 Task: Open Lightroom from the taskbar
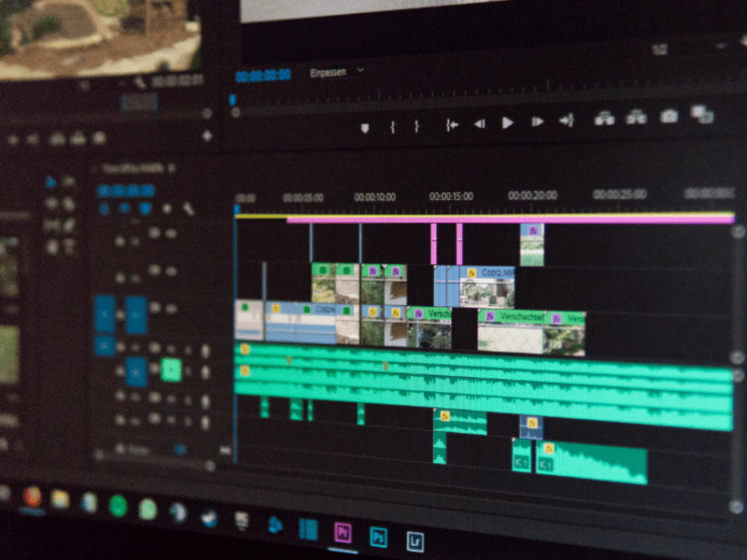click(415, 540)
